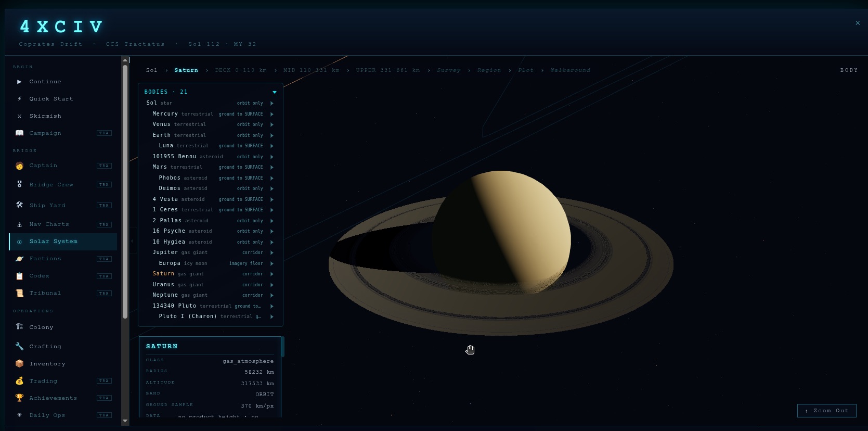Open the Inventory menu item
Screen dimensions: 868x431
[x=63, y=363]
